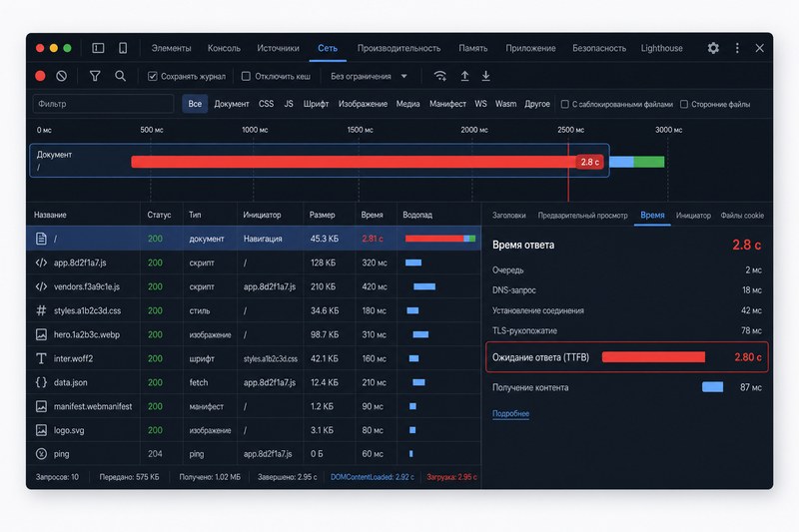Open the Заголовки details tab

tap(508, 216)
